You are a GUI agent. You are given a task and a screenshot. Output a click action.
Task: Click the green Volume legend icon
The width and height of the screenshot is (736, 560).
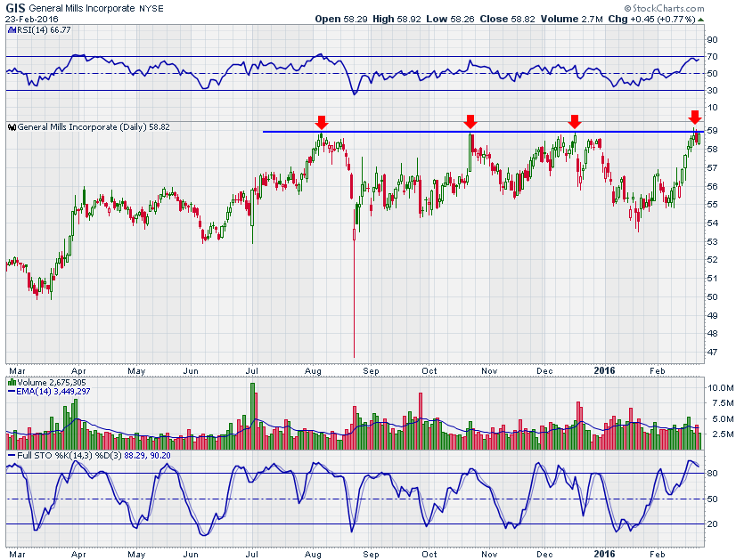pyautogui.click(x=12, y=382)
